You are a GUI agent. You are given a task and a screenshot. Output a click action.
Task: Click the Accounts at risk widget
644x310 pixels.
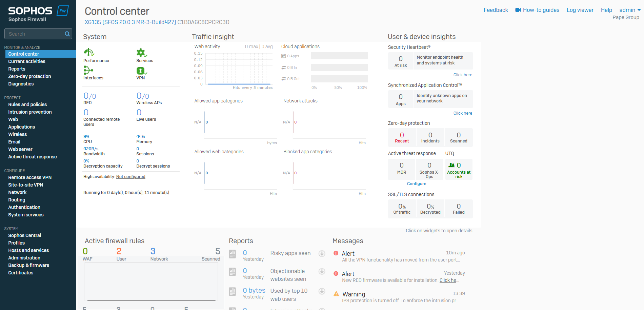click(x=459, y=170)
